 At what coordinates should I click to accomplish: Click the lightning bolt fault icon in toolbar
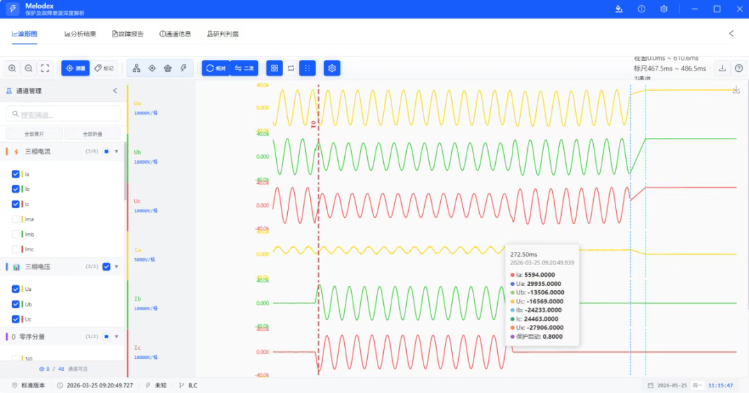tap(183, 68)
